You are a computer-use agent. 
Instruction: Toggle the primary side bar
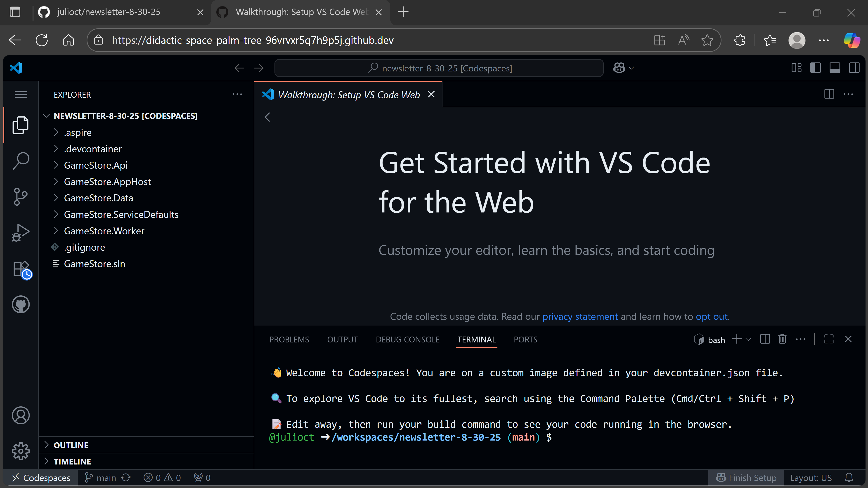click(x=816, y=68)
